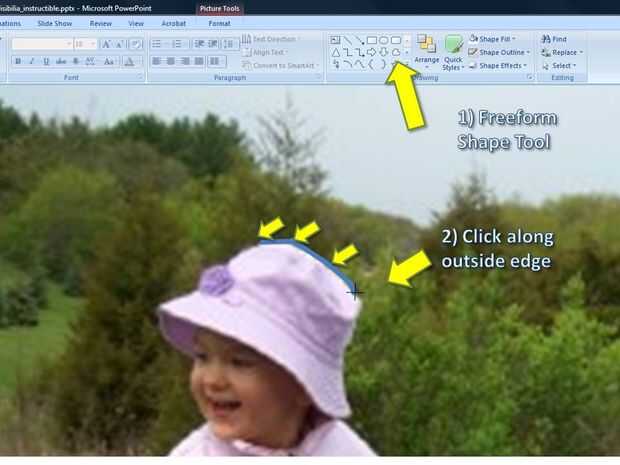The height and width of the screenshot is (465, 620).
Task: Decrease the list indent level
Action: tap(199, 44)
